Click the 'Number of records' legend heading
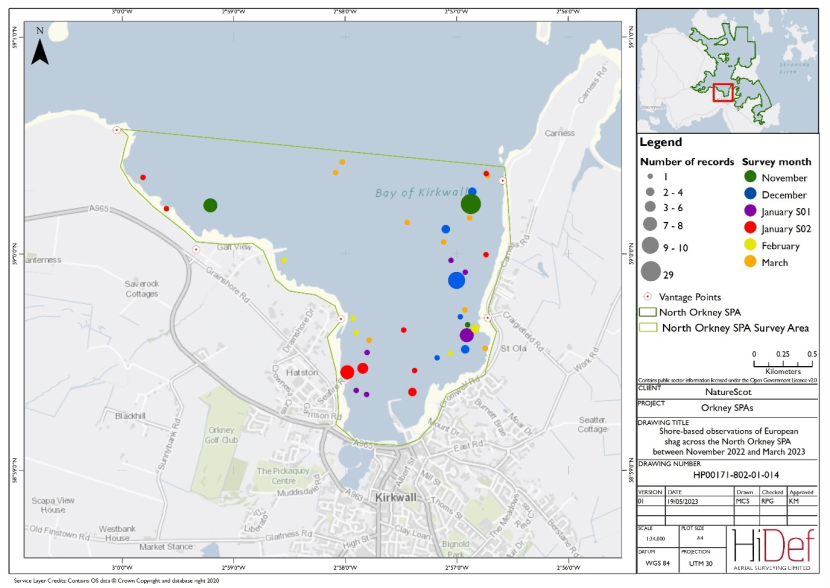This screenshot has width=830, height=588. 687,162
